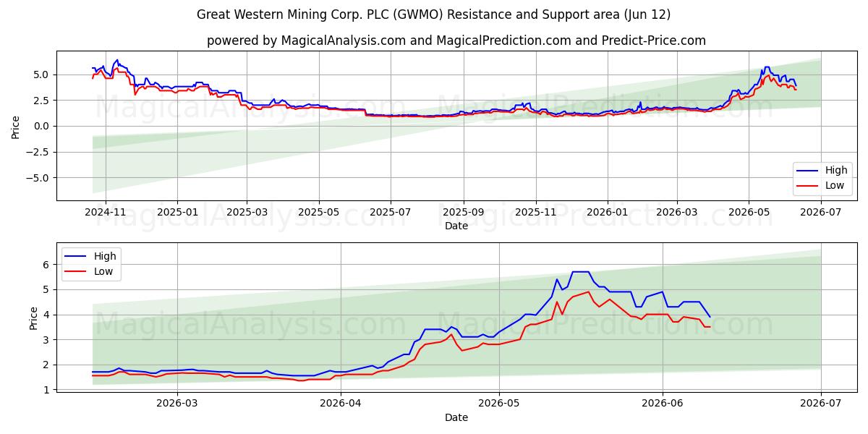
Task: Click the '2025-09' tick label on top chart
Action: point(463,212)
